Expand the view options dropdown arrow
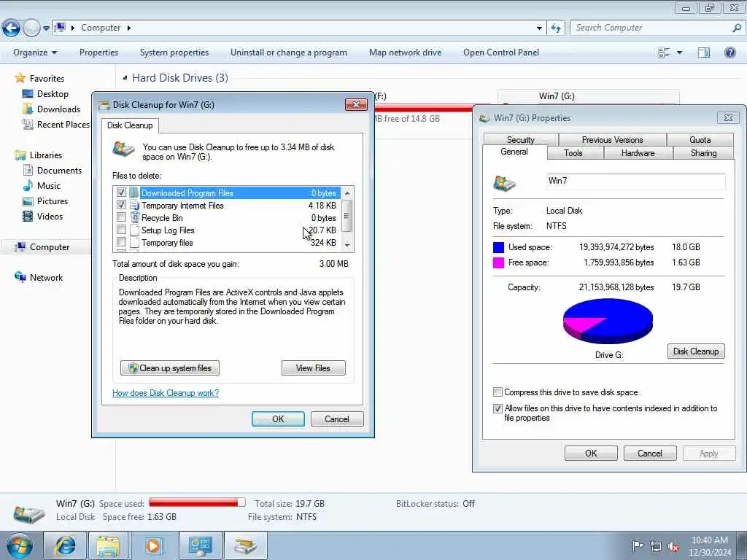This screenshot has height=560, width=747. coord(679,52)
